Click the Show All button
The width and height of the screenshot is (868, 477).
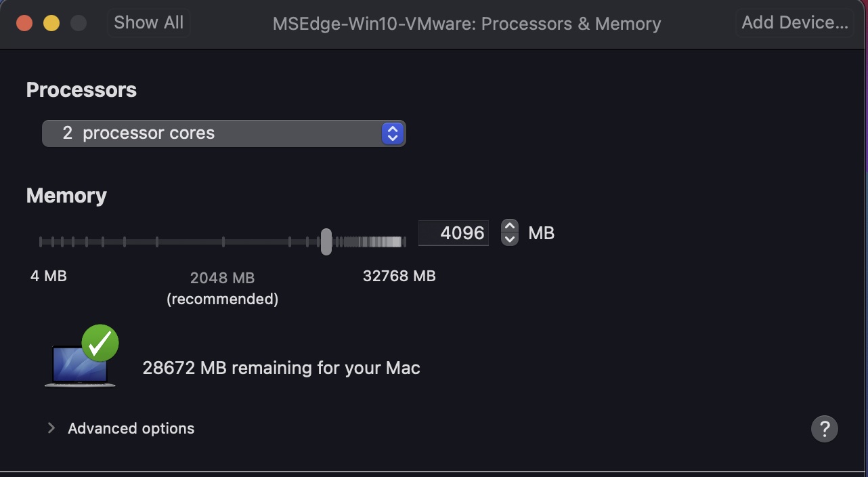click(x=148, y=22)
